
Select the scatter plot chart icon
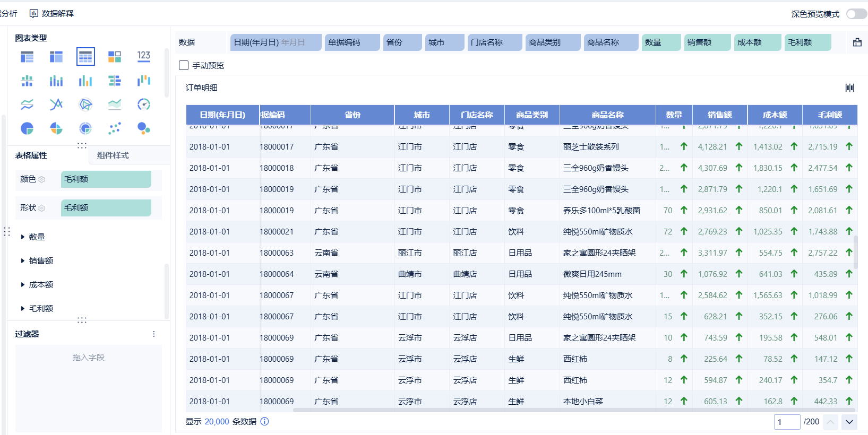tap(115, 128)
